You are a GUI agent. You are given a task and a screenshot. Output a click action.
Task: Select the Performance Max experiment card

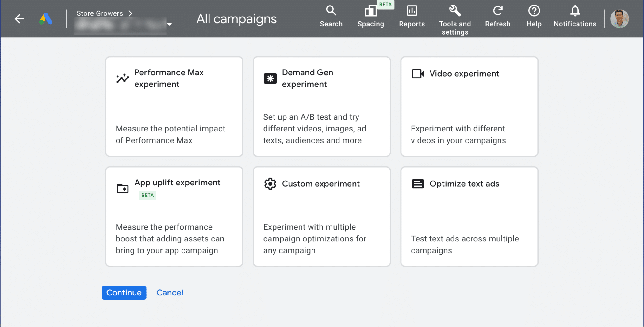174,106
